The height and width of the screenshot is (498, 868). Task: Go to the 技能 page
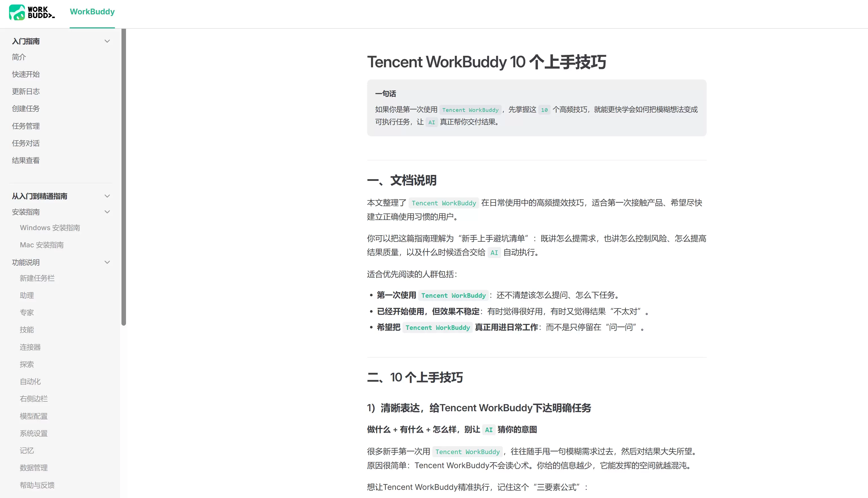coord(27,330)
